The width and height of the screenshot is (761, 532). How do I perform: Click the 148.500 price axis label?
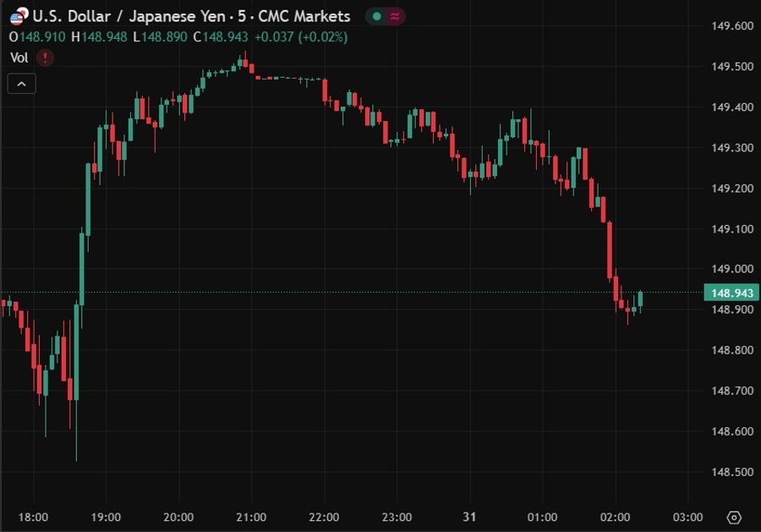pyautogui.click(x=732, y=472)
